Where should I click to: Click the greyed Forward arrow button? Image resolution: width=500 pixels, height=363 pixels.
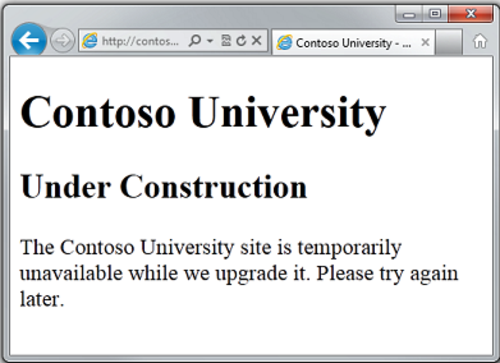(62, 41)
